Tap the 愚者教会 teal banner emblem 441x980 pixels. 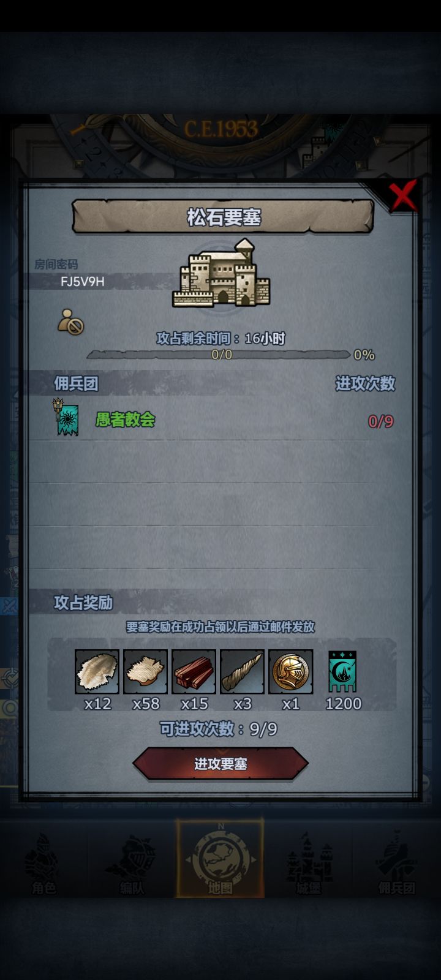67,417
